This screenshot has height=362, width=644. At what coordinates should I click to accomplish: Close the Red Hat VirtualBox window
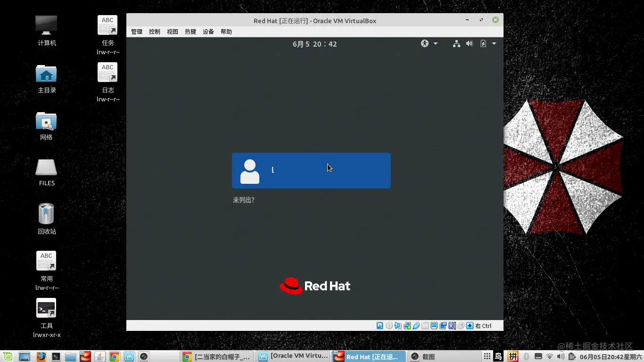tap(495, 20)
